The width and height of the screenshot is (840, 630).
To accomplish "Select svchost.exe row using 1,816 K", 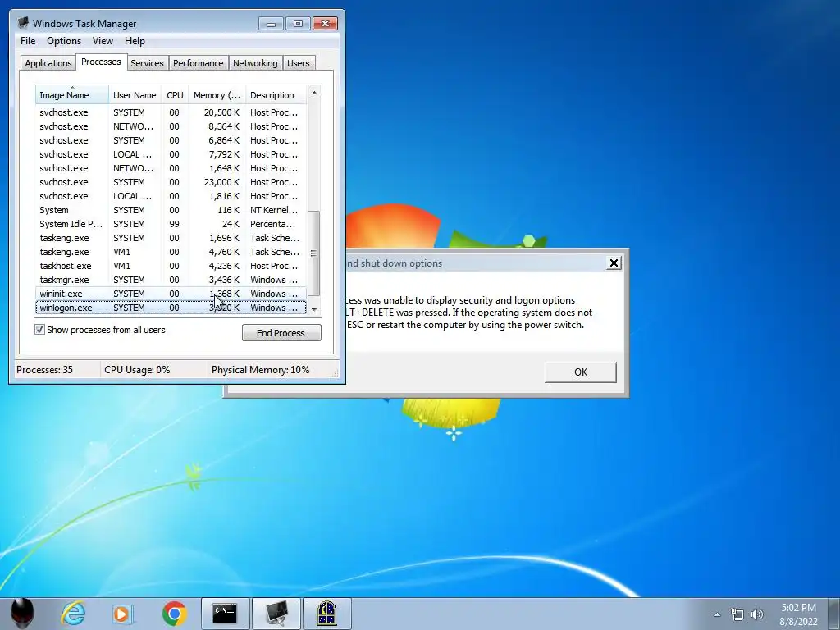I will 171,196.
